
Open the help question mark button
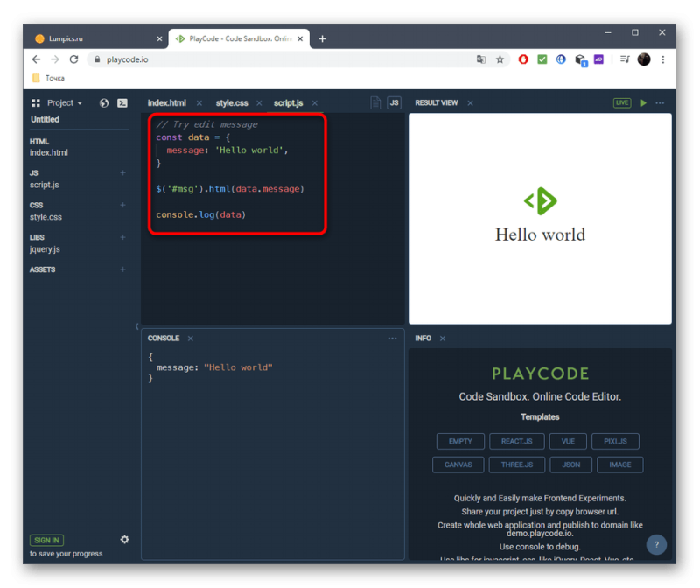(656, 545)
